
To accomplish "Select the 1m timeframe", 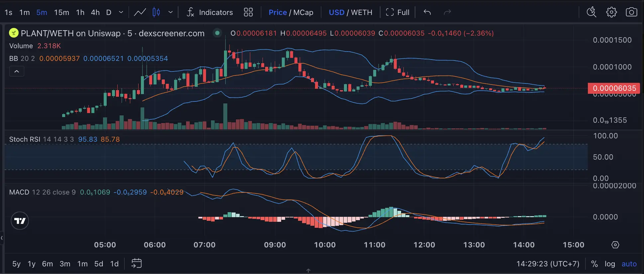I will (25, 13).
